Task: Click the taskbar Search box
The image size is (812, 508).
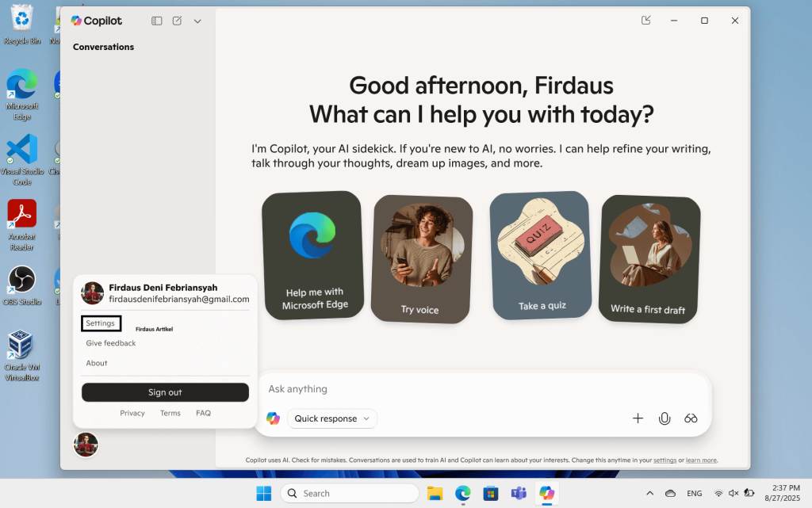Action: 350,494
